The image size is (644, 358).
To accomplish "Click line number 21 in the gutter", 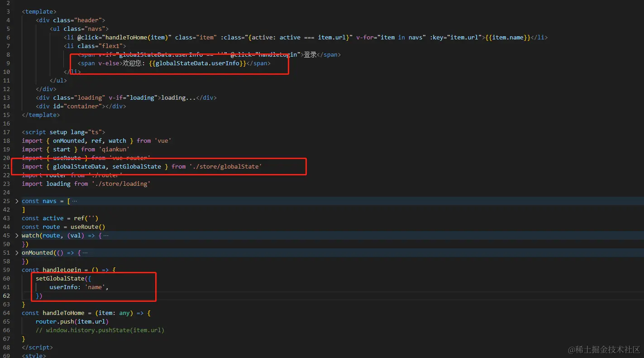I will pos(7,166).
